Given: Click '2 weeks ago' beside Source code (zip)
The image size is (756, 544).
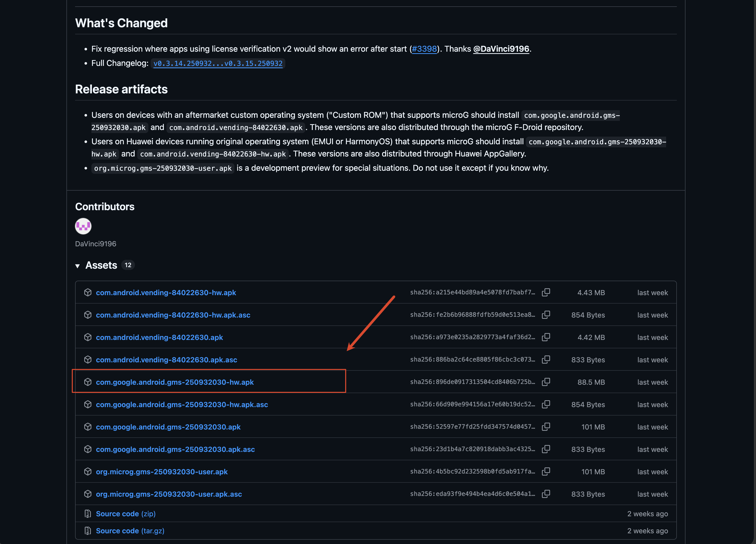Looking at the screenshot, I should (x=647, y=514).
